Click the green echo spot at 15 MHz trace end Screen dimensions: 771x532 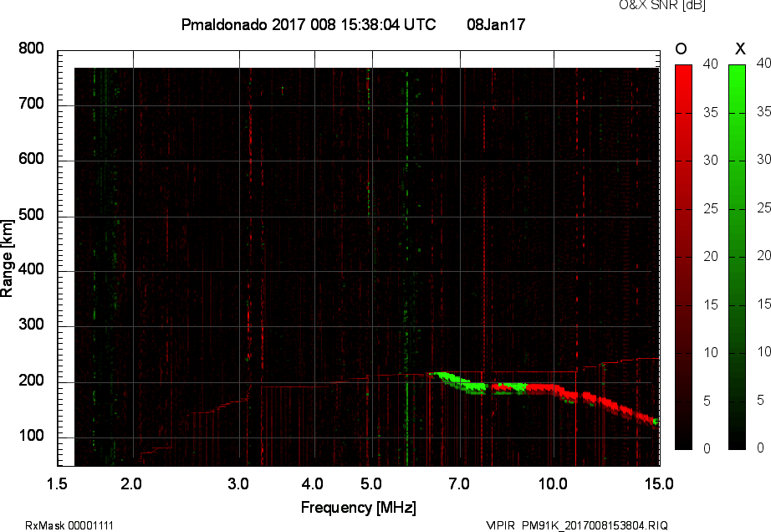[x=656, y=422]
